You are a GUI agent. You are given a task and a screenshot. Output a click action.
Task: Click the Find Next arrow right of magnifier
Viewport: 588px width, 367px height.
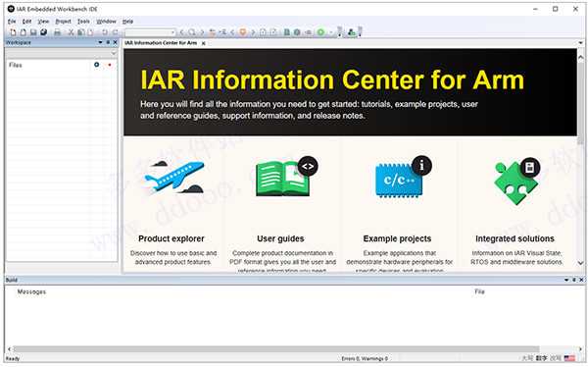[202, 32]
